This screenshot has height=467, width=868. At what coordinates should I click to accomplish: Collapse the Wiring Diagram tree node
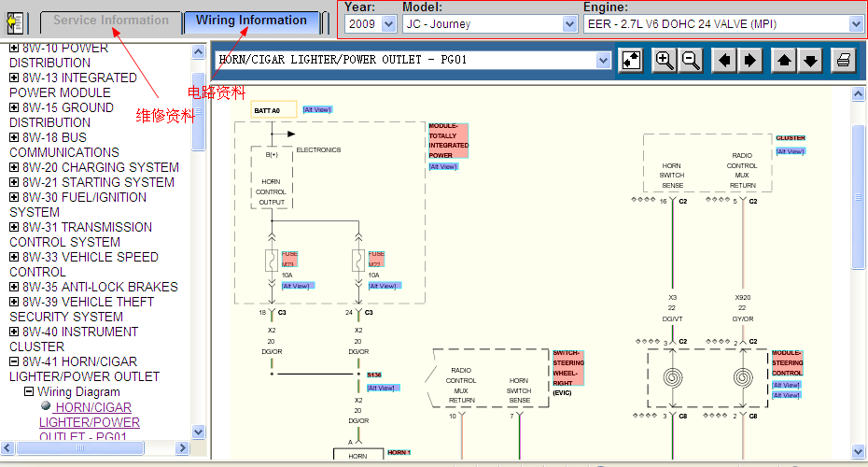(29, 392)
